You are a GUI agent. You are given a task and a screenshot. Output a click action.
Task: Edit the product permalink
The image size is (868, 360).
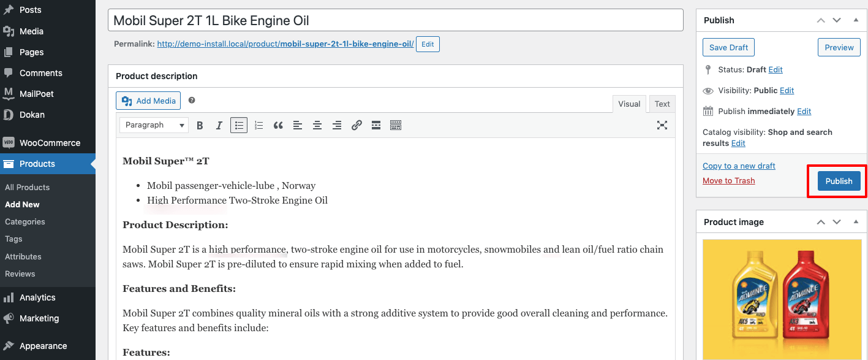tap(427, 44)
